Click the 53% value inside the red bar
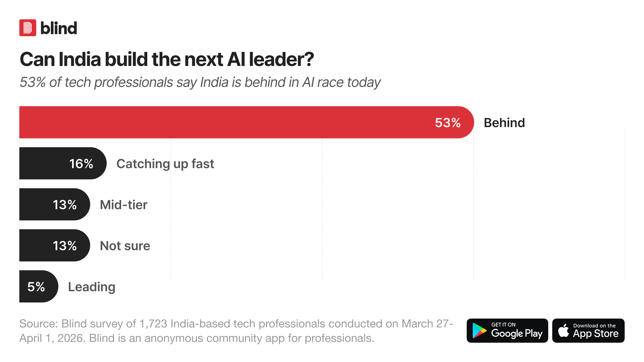This screenshot has height=362, width=644. [x=448, y=123]
